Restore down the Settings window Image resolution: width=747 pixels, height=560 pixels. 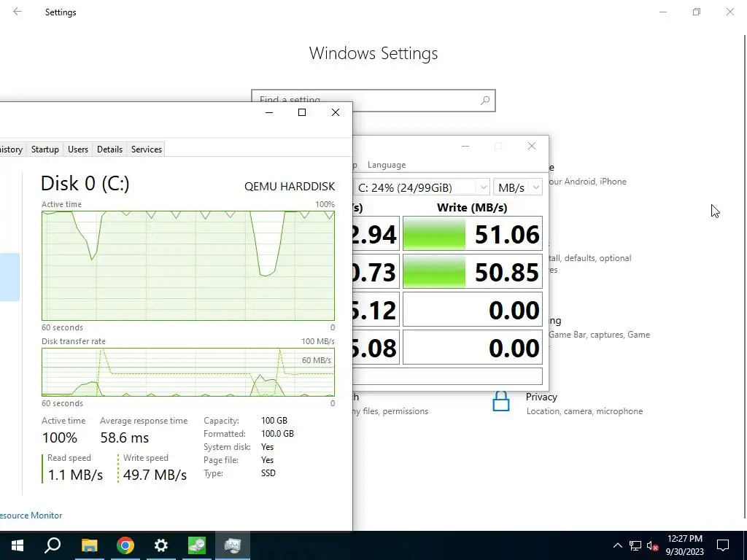tap(697, 12)
